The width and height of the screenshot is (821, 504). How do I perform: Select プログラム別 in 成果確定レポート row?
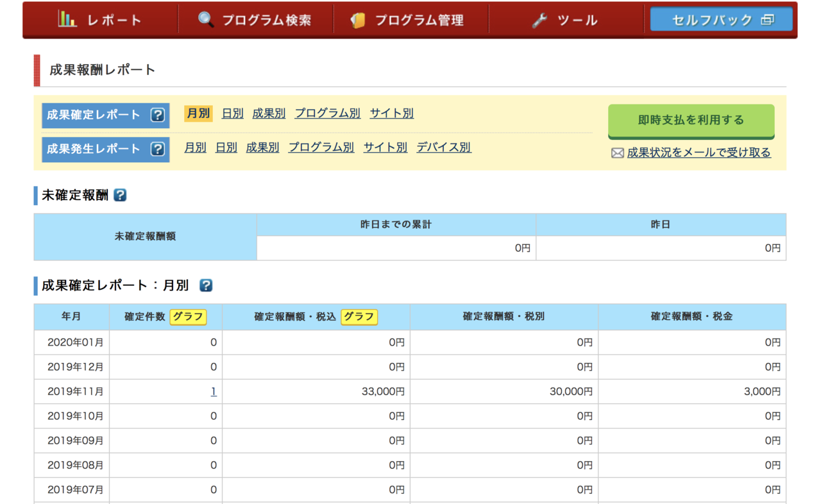(328, 113)
